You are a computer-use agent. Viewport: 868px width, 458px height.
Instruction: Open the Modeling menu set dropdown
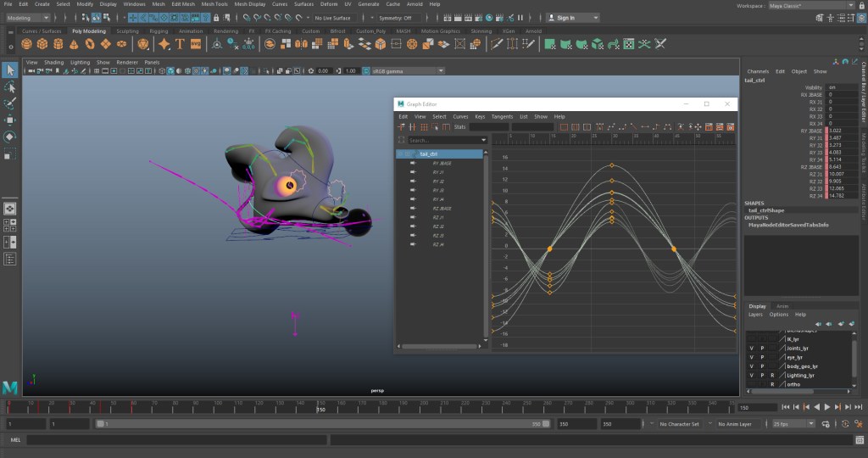pos(28,17)
